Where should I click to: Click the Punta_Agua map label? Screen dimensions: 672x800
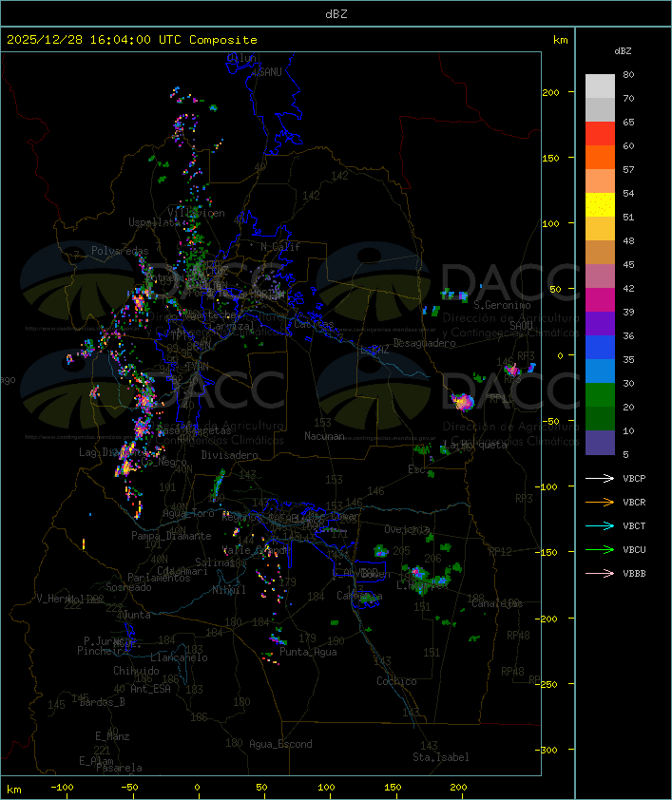pyautogui.click(x=308, y=652)
